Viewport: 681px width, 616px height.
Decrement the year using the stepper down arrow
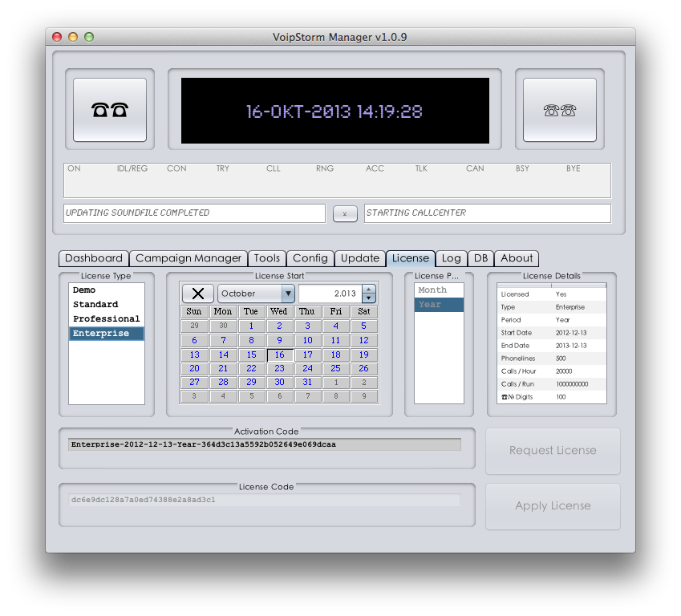369,298
